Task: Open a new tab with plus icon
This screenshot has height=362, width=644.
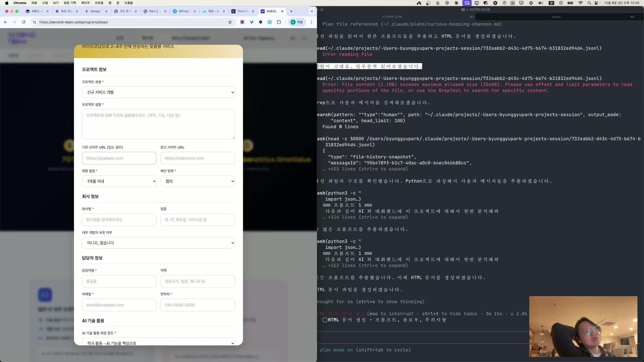Action: [291, 11]
